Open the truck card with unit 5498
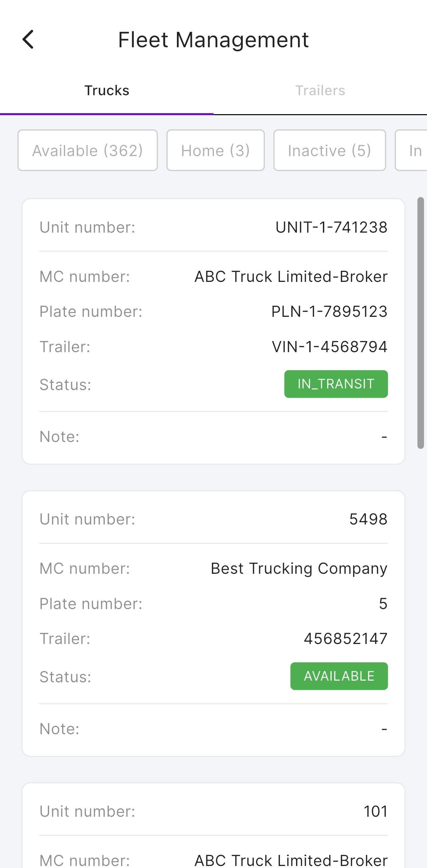427x868 pixels. 213,623
